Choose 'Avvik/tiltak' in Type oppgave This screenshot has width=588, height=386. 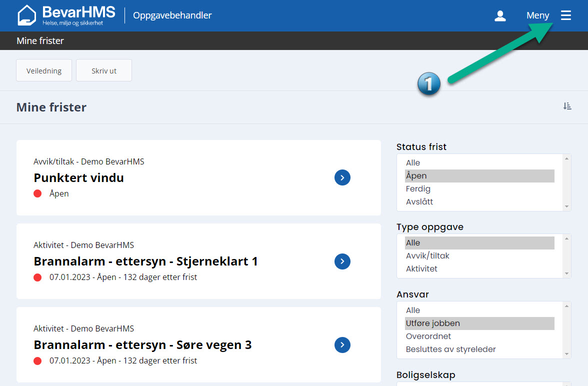(x=427, y=255)
